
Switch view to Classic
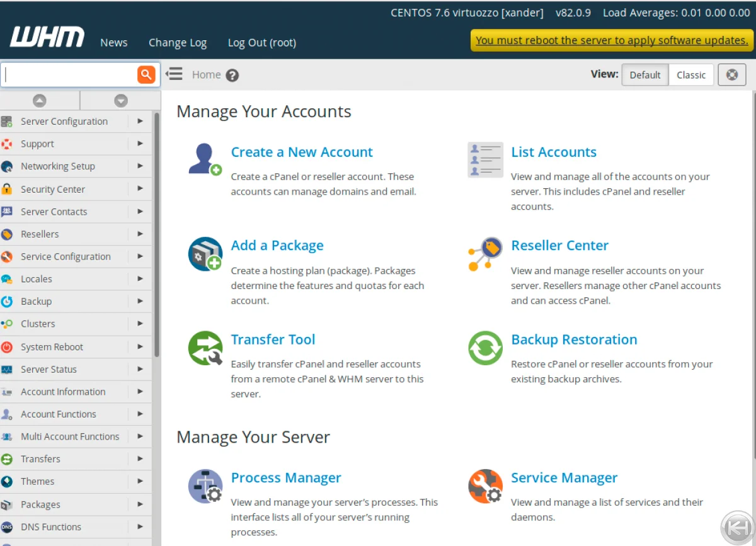[691, 75]
